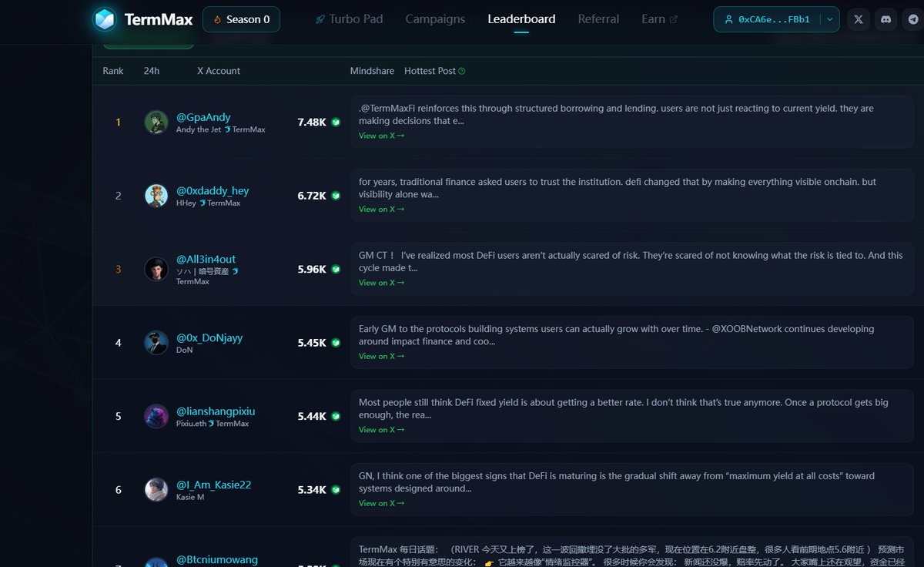Go to the Campaigns tab
The width and height of the screenshot is (924, 567).
click(435, 19)
